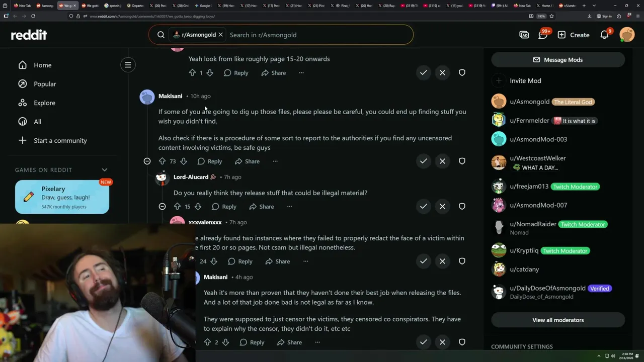Click the Message Mods button
Screen dimensions: 644x362
coord(558,60)
